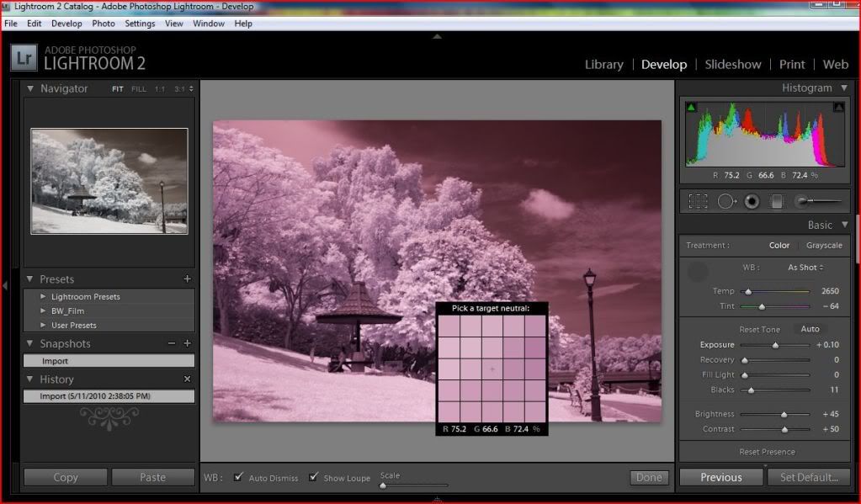
Task: Click the Reset Presence label
Action: (767, 452)
